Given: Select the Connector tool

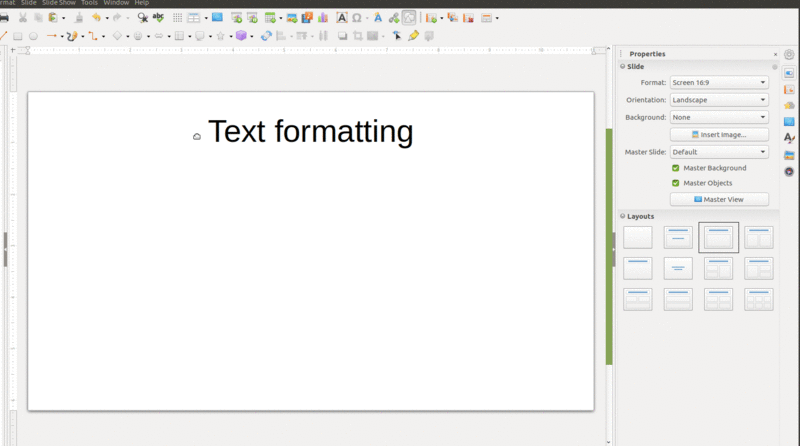Looking at the screenshot, I should pyautogui.click(x=93, y=36).
